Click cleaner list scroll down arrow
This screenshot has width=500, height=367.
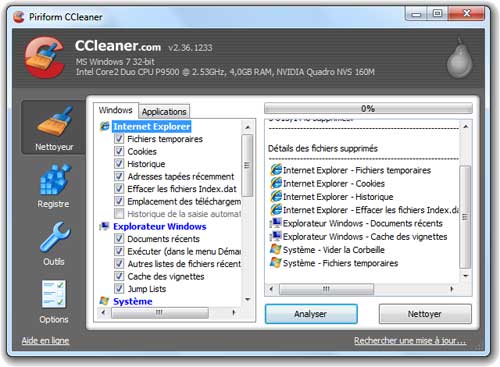[247, 299]
